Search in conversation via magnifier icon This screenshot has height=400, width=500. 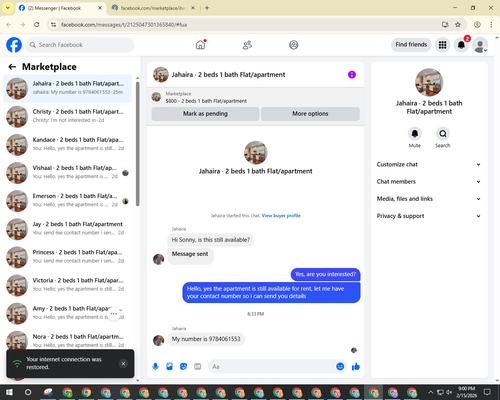point(443,134)
